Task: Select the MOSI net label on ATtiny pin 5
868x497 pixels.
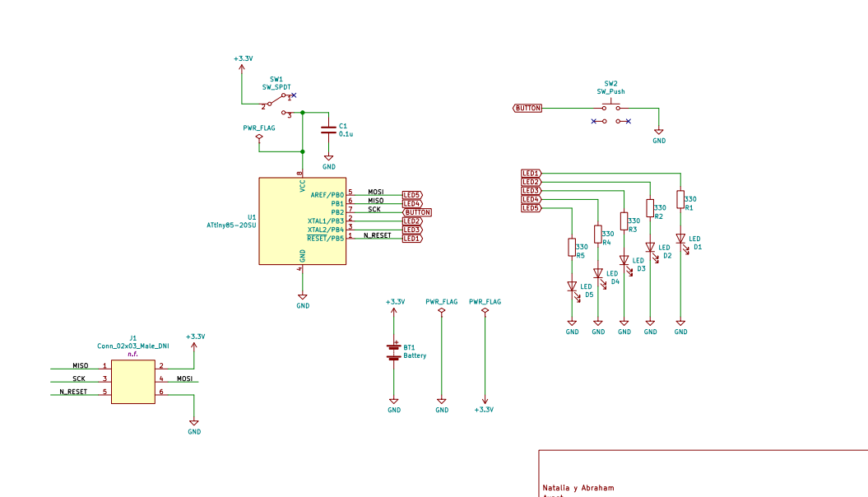Action: pos(376,192)
